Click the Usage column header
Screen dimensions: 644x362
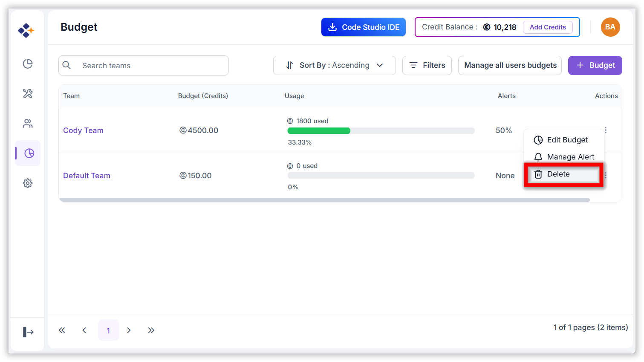pos(295,96)
